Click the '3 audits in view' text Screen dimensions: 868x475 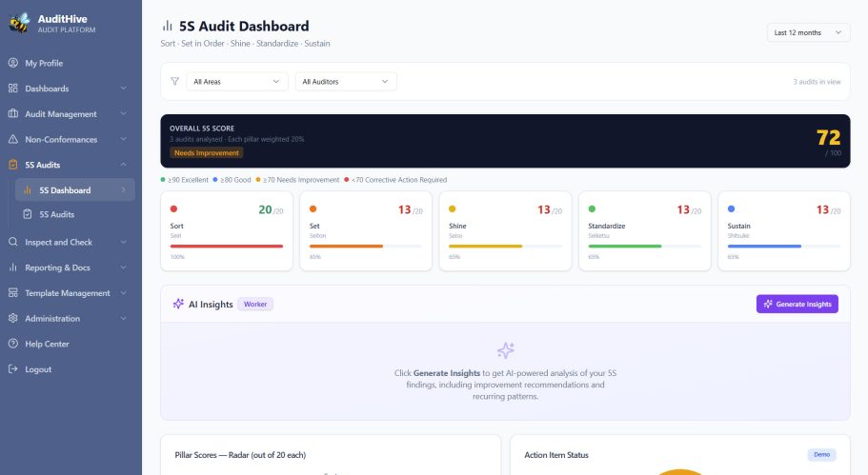(817, 82)
